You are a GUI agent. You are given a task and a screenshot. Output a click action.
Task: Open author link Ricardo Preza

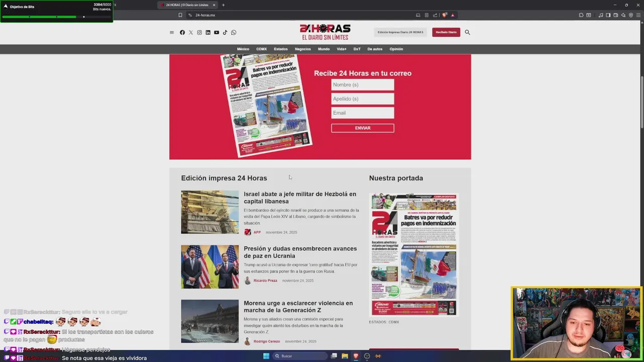coord(265,281)
